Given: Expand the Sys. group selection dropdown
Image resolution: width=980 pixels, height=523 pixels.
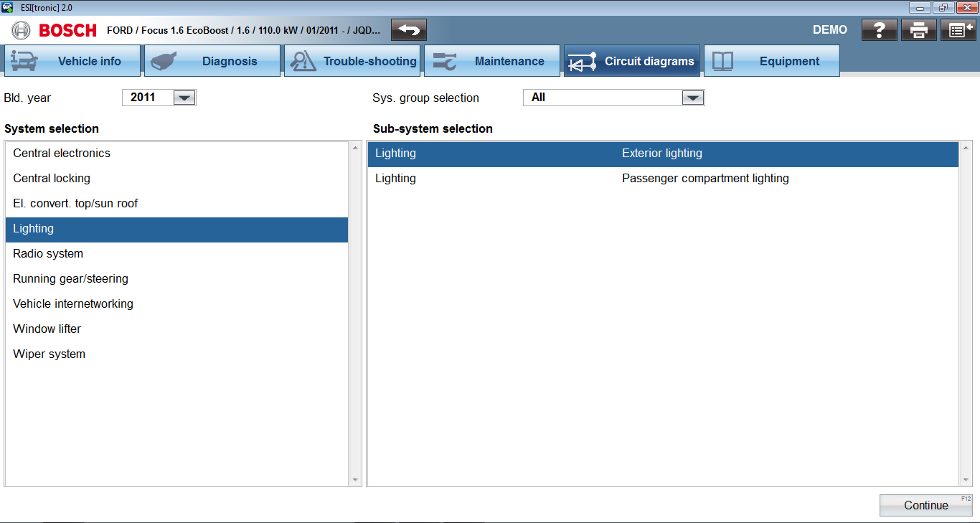Looking at the screenshot, I should pyautogui.click(x=692, y=98).
